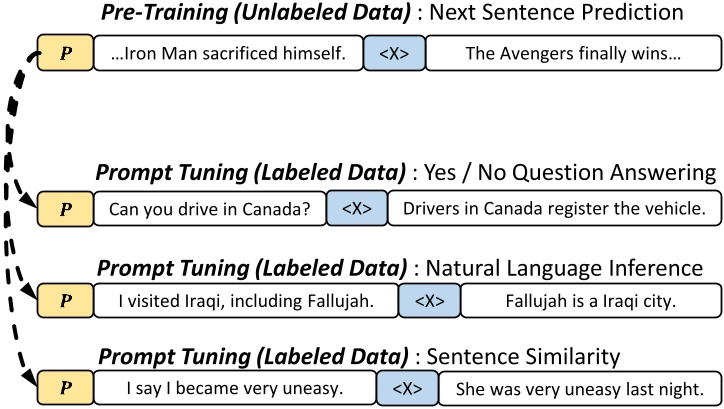
Task: Select 'I visited Iraqi, including Fallujah.' box
Action: point(245,301)
